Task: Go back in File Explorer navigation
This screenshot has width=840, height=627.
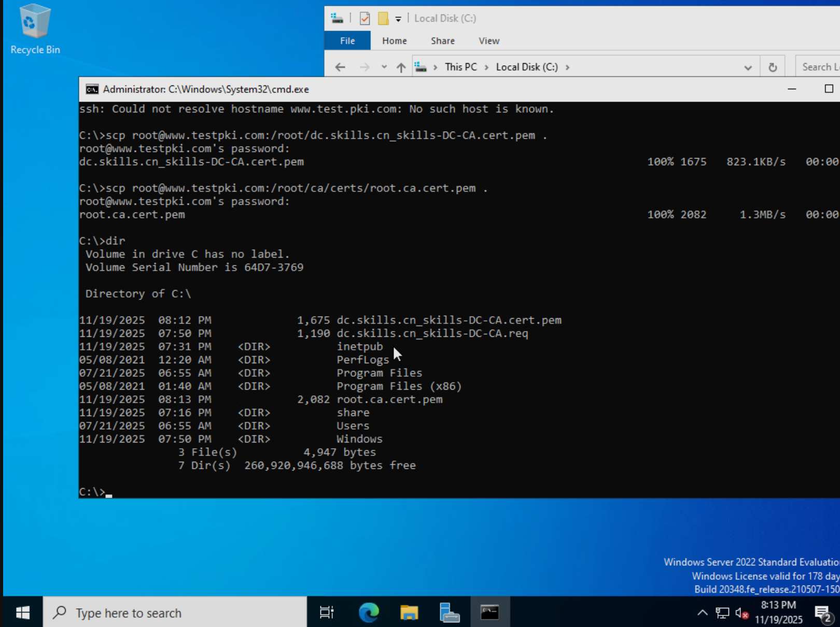Action: (x=340, y=67)
